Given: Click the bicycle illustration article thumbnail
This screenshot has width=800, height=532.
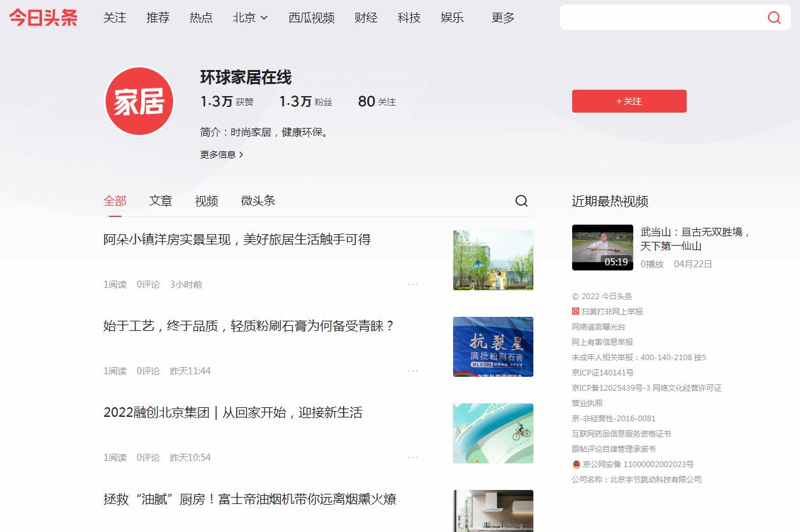Looking at the screenshot, I should 493,433.
